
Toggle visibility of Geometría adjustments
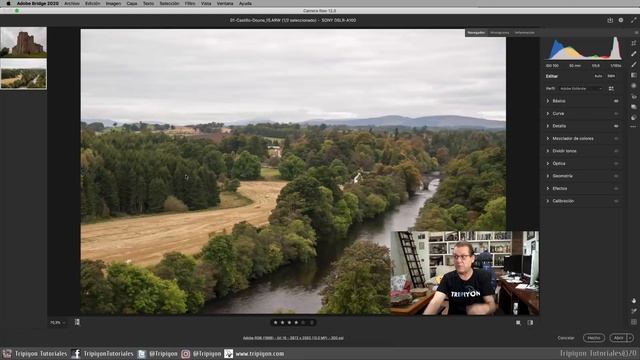pos(616,176)
